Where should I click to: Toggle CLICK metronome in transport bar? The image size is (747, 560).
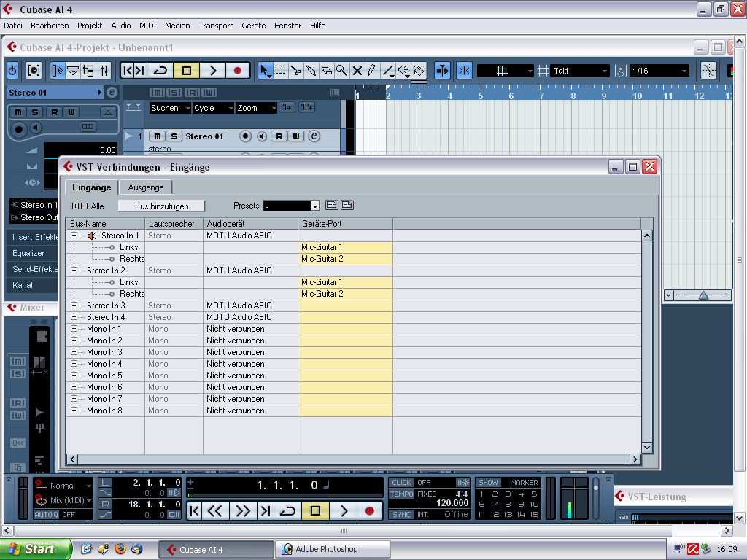click(x=401, y=483)
